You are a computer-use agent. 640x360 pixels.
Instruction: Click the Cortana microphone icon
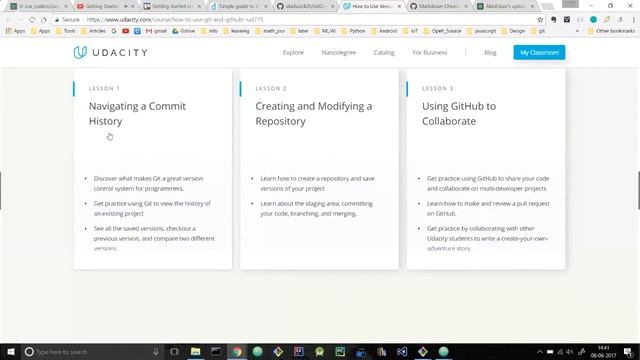pos(156,351)
